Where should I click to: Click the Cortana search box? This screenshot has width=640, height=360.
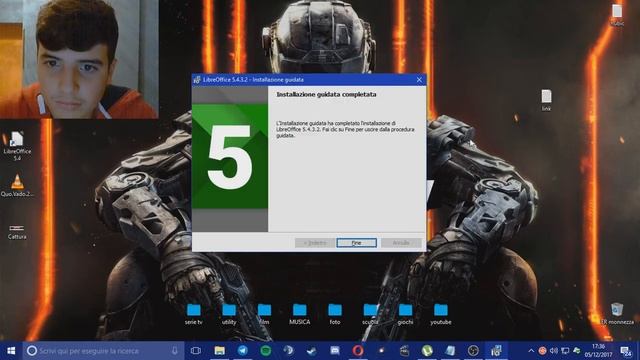coord(103,351)
